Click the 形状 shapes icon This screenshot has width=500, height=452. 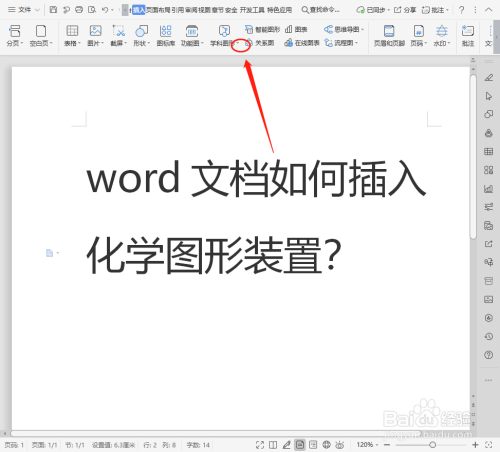click(x=141, y=31)
